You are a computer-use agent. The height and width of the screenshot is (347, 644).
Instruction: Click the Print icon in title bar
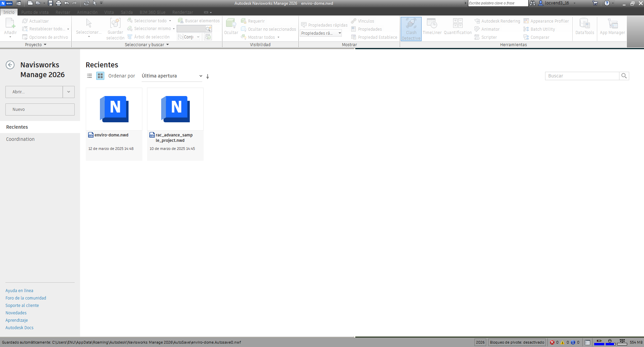pyautogui.click(x=59, y=3)
